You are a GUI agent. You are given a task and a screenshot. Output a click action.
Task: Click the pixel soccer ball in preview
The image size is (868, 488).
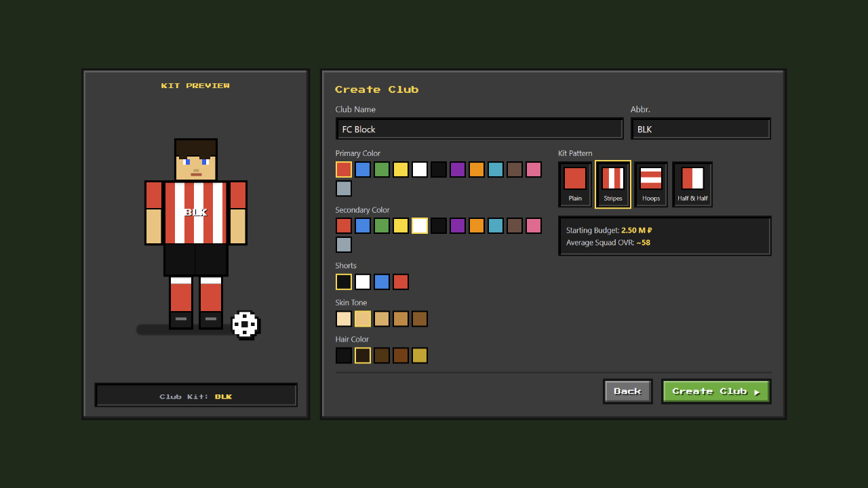point(245,325)
